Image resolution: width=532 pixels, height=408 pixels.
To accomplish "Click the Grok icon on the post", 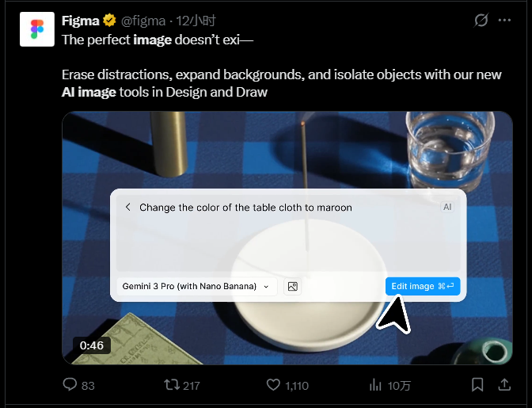I will [481, 21].
